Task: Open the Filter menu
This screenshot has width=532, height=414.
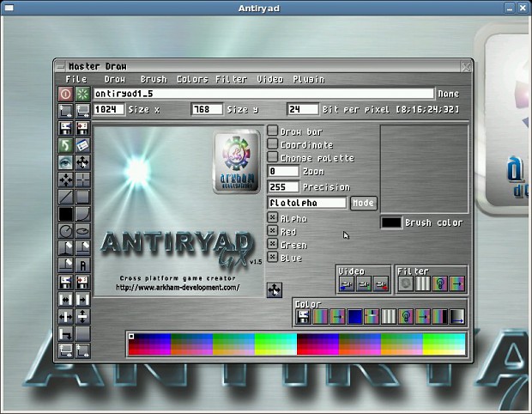Action: [x=231, y=79]
